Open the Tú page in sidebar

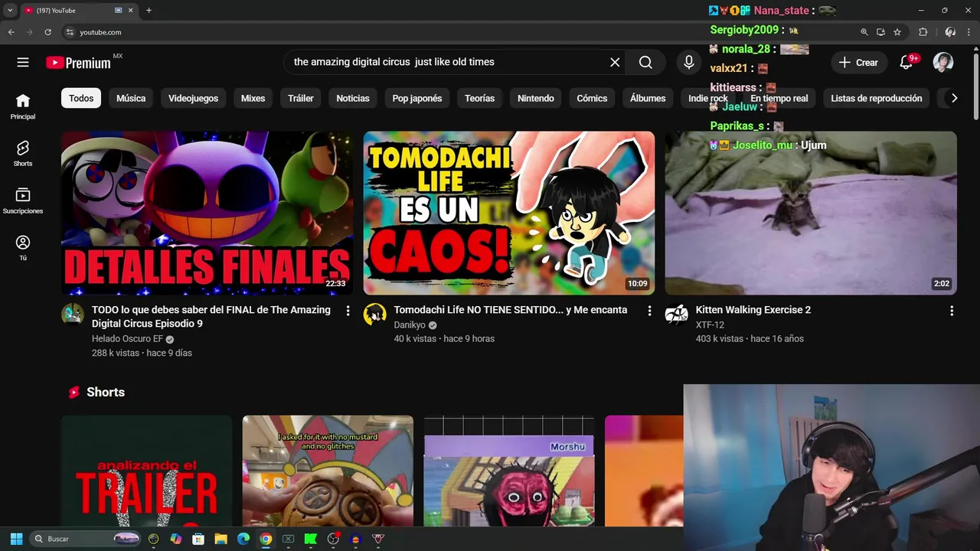[x=23, y=248]
